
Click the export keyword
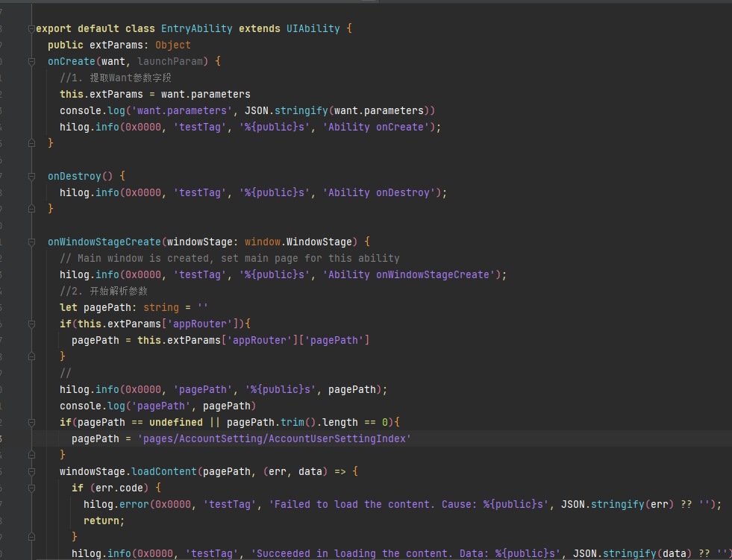point(54,29)
